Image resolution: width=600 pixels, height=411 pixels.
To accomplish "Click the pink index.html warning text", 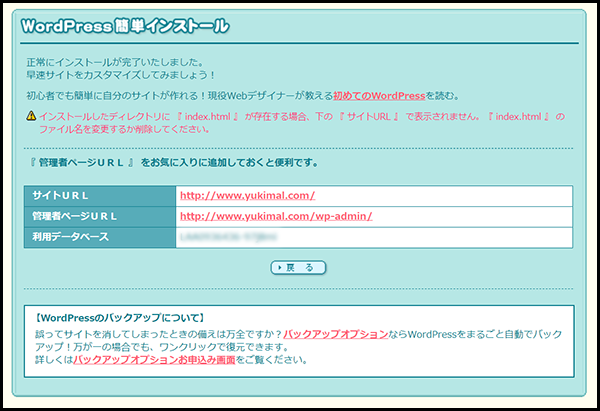I will coord(300,117).
